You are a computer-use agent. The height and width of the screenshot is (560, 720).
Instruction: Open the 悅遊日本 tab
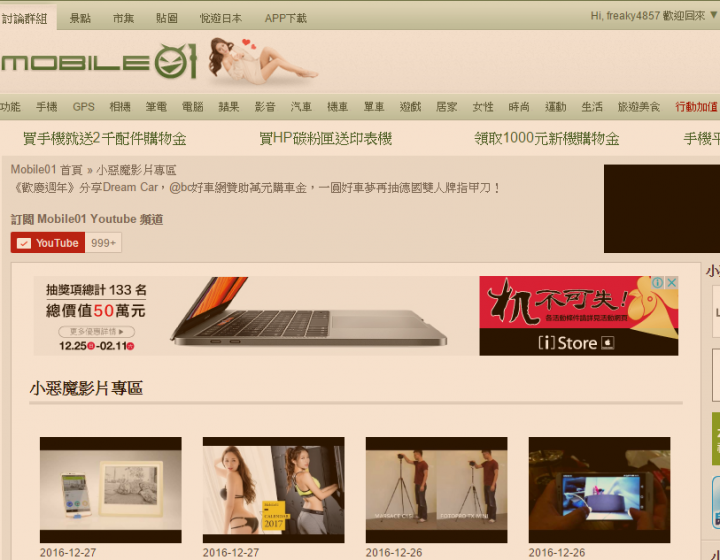[221, 18]
